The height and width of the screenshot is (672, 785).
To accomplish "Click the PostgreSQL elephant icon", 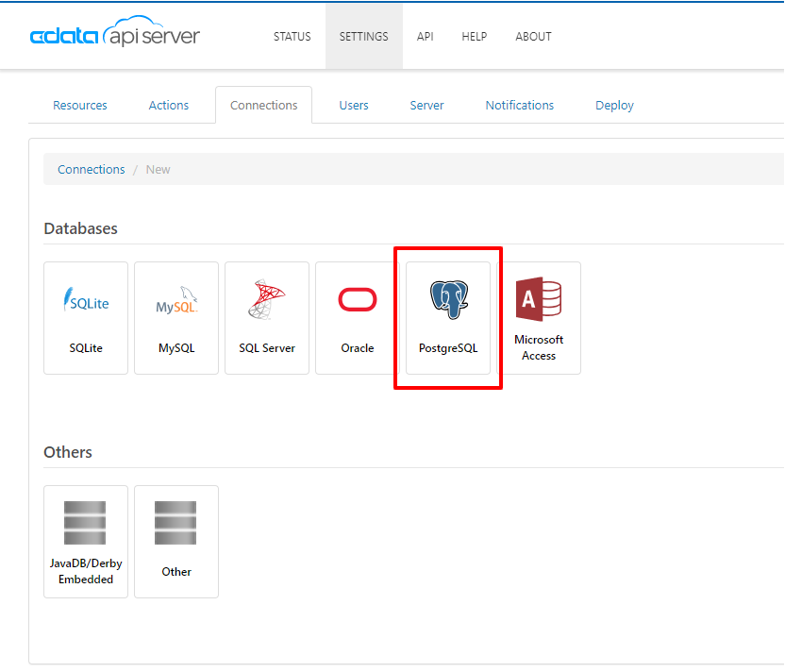I will pyautogui.click(x=448, y=299).
